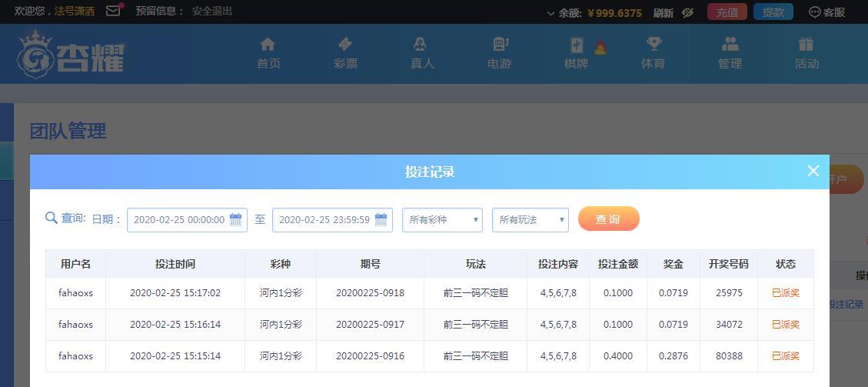This screenshot has height=387, width=868.
Task: Click the 投注记录 link behind the dialog
Action: [846, 304]
